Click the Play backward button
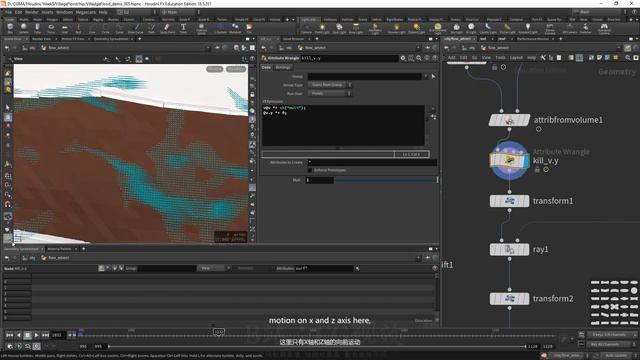The width and height of the screenshot is (640, 360). [x=18, y=335]
